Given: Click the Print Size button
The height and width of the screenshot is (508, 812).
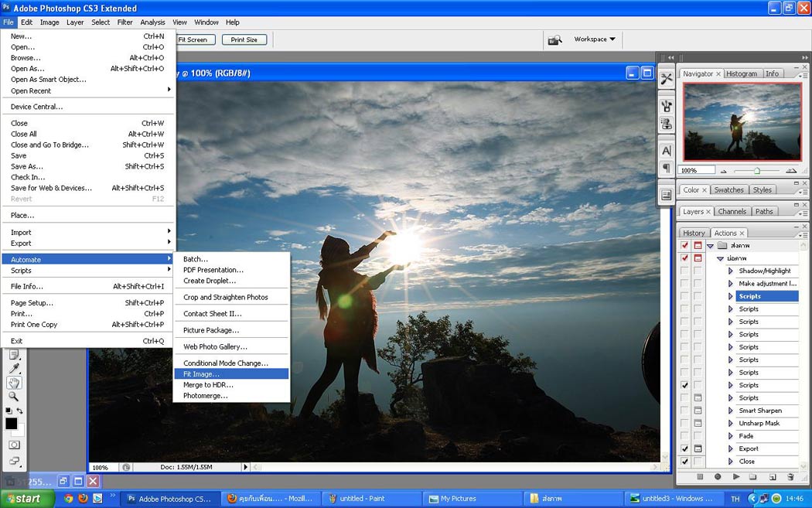Looking at the screenshot, I should pyautogui.click(x=244, y=39).
